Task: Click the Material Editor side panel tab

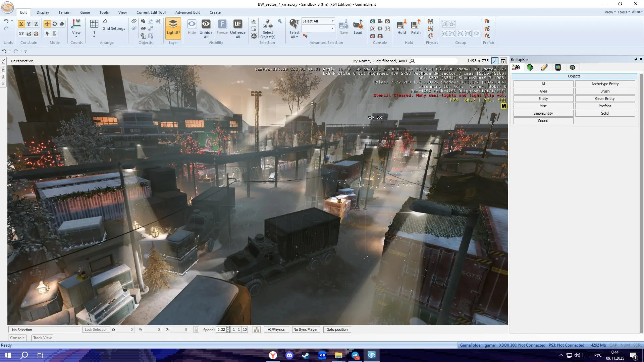Action: (3, 72)
